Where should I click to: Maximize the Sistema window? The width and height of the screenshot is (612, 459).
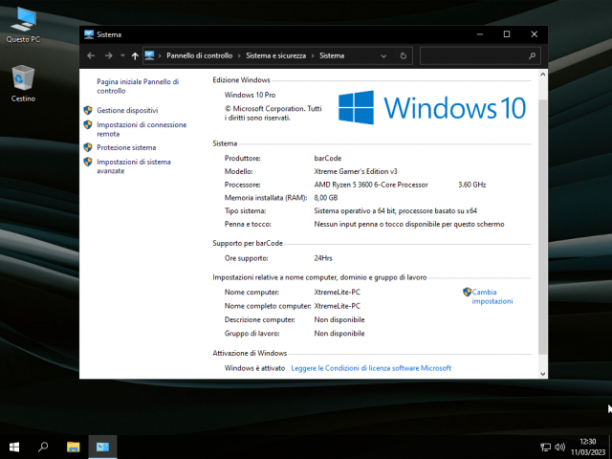coord(507,34)
